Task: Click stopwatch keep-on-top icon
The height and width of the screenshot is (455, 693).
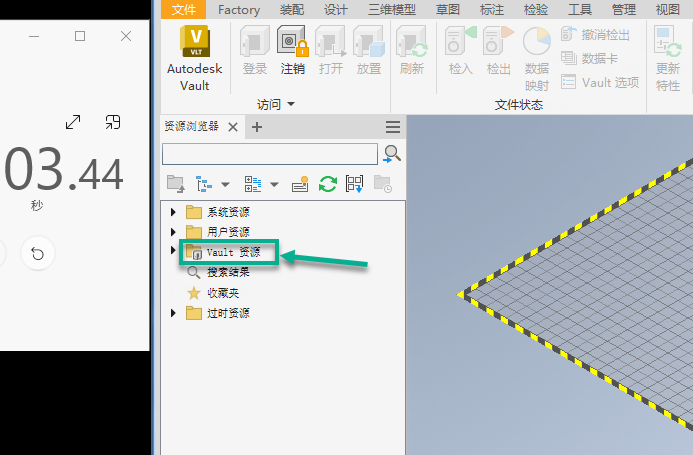Action: tap(113, 122)
